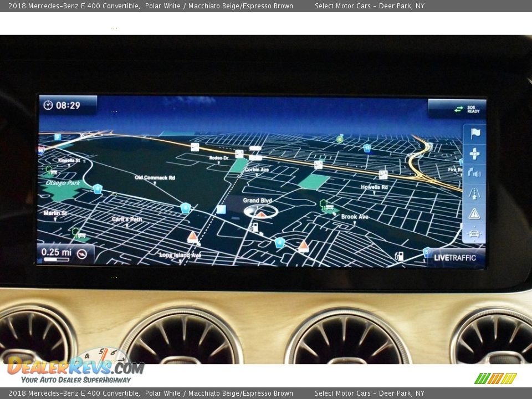Viewport: 532px width, 399px height.
Task: Tap the white highway sign above Howells Rd
Action: [383, 175]
